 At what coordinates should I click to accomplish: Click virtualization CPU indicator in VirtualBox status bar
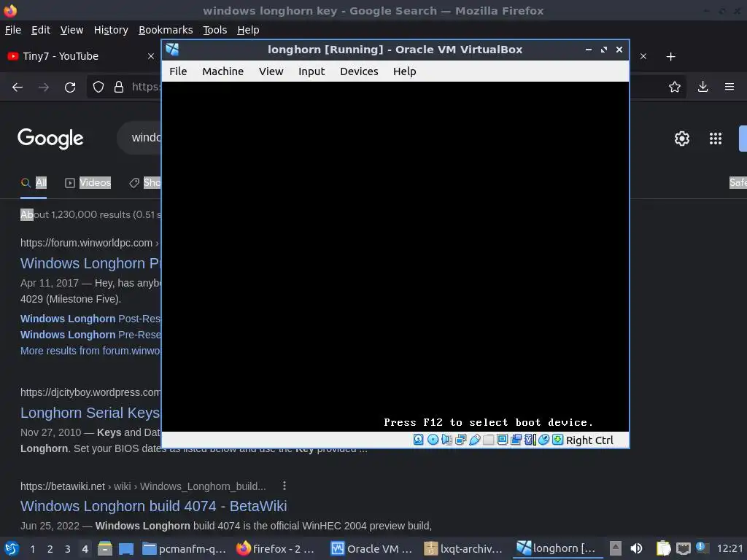pos(530,440)
